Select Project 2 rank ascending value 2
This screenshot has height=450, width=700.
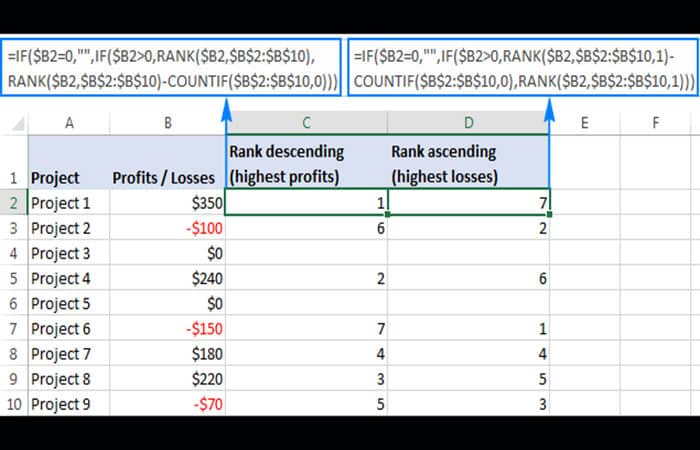(x=468, y=228)
